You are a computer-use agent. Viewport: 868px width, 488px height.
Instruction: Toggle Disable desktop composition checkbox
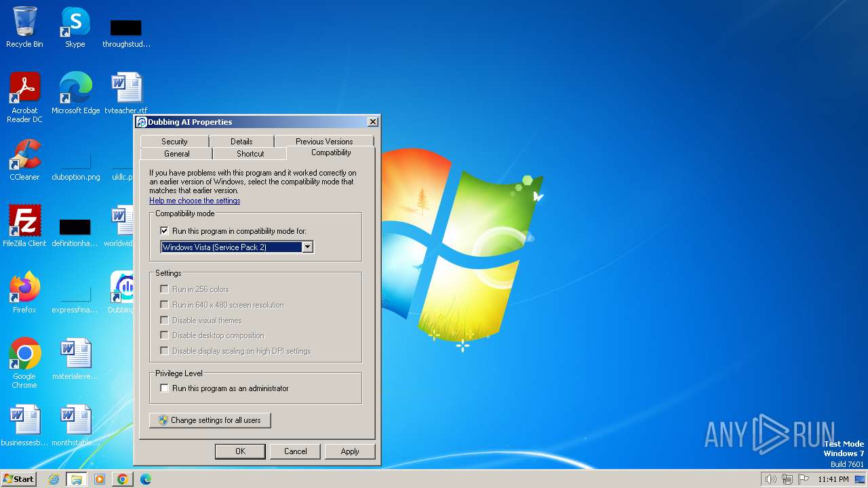coord(164,335)
